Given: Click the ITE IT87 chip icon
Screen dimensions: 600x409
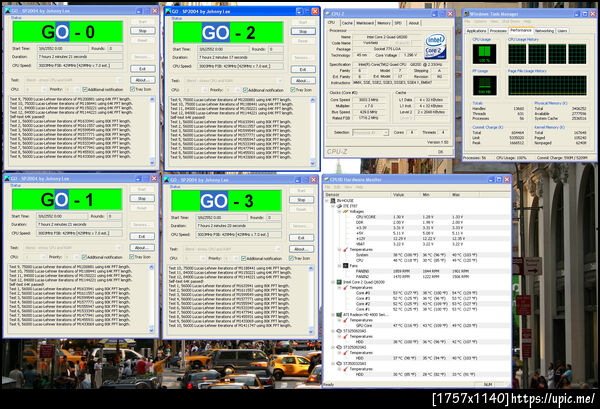Looking at the screenshot, I should click(339, 206).
